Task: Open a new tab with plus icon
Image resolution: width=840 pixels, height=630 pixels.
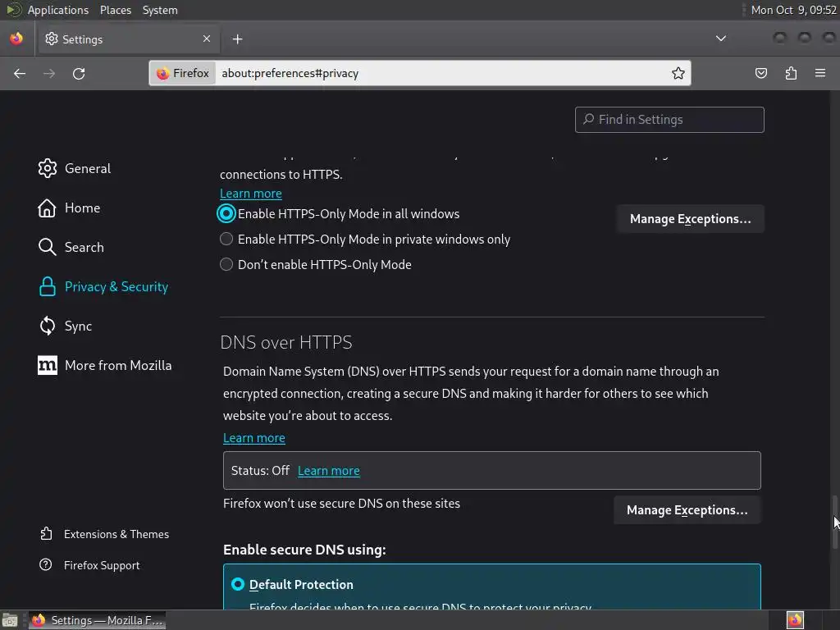Action: tap(237, 39)
